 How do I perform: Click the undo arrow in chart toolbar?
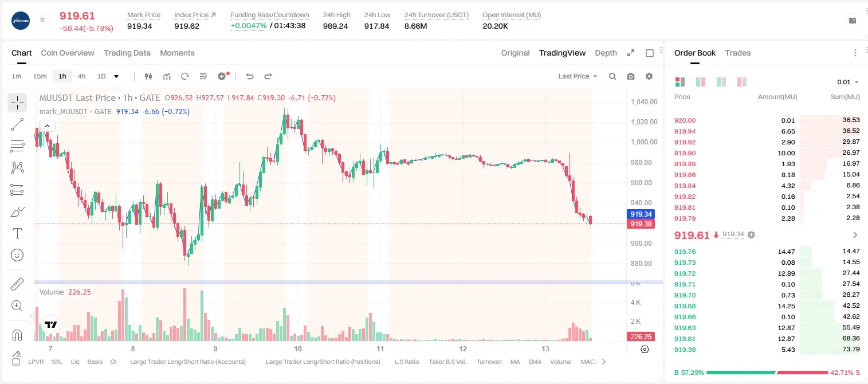[x=249, y=76]
